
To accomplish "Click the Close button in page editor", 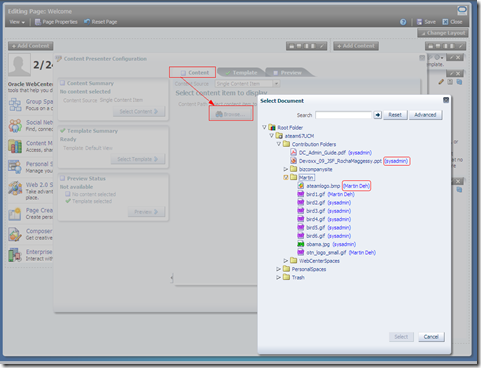I will 452,22.
